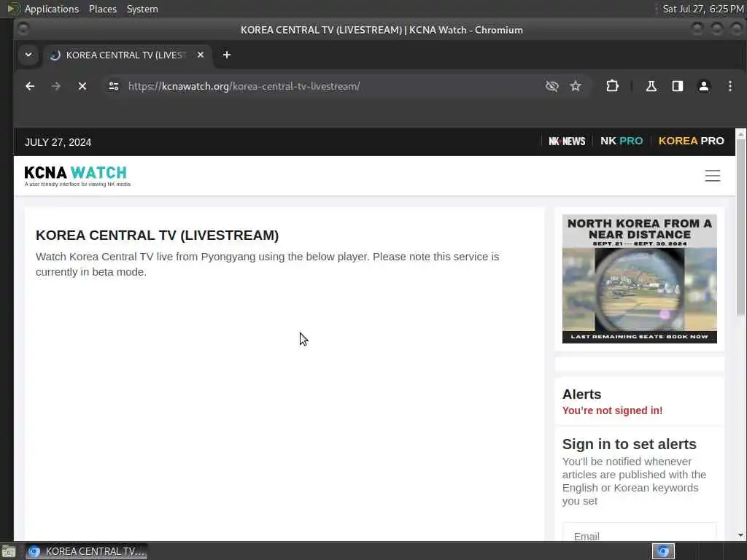Bookmark this page with the star icon
Viewport: 747px width, 560px height.
click(x=576, y=86)
